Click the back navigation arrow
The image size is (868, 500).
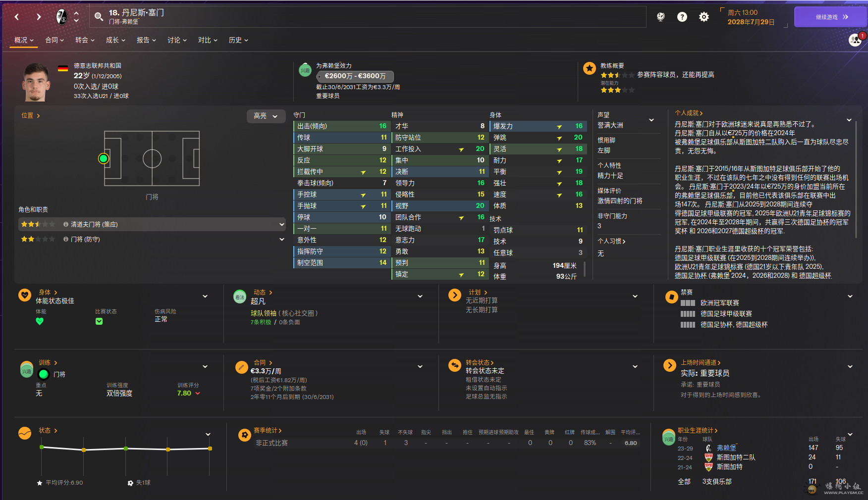click(x=17, y=17)
